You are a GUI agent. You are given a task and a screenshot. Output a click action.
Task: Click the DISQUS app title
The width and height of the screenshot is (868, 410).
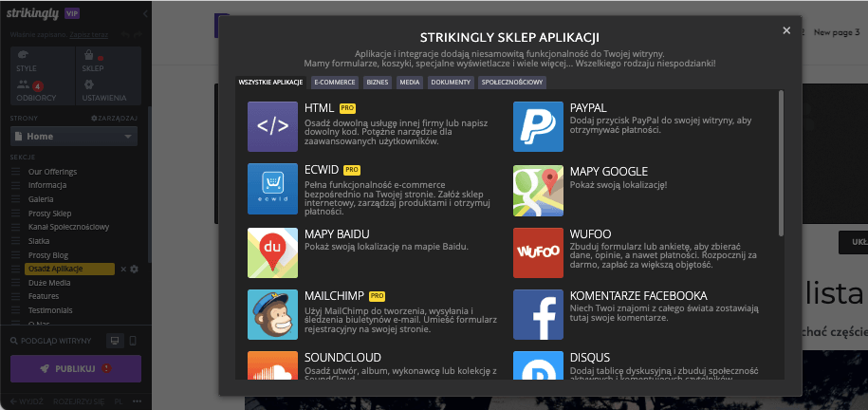(590, 358)
